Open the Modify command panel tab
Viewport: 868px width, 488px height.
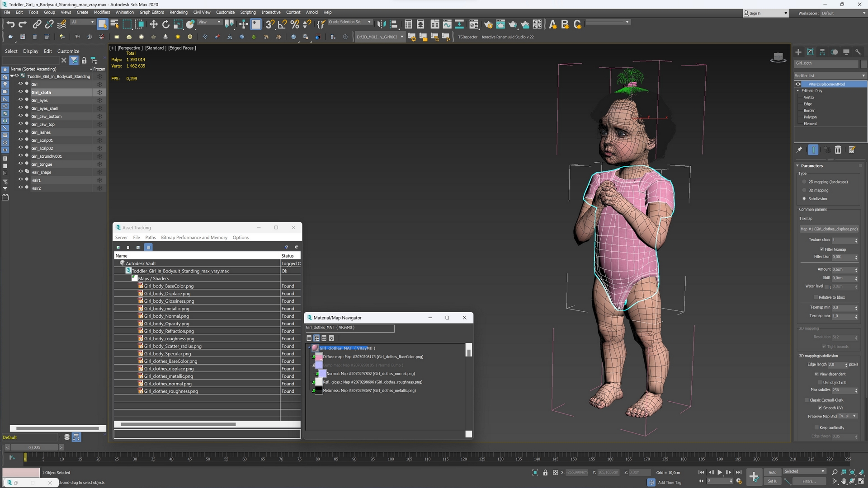[810, 52]
